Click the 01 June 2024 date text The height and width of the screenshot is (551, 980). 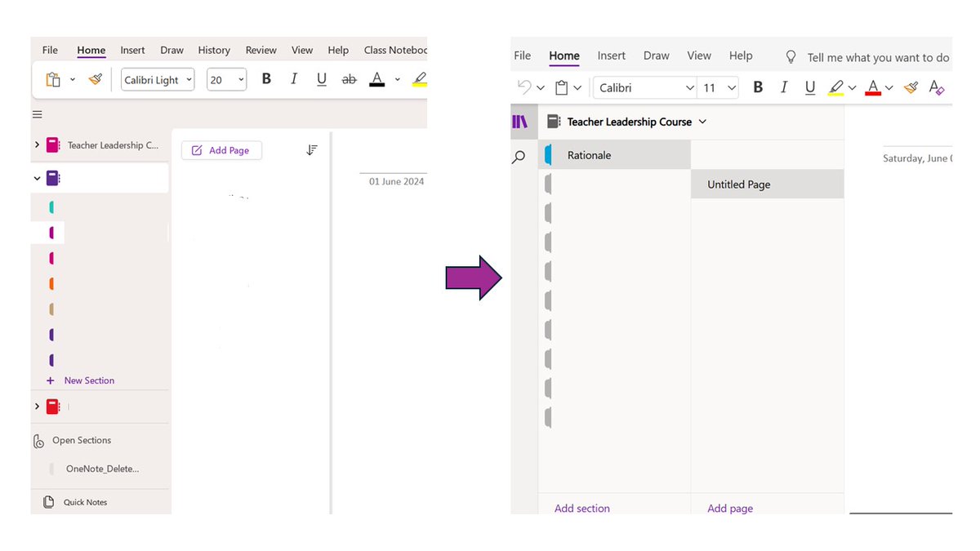coord(397,181)
